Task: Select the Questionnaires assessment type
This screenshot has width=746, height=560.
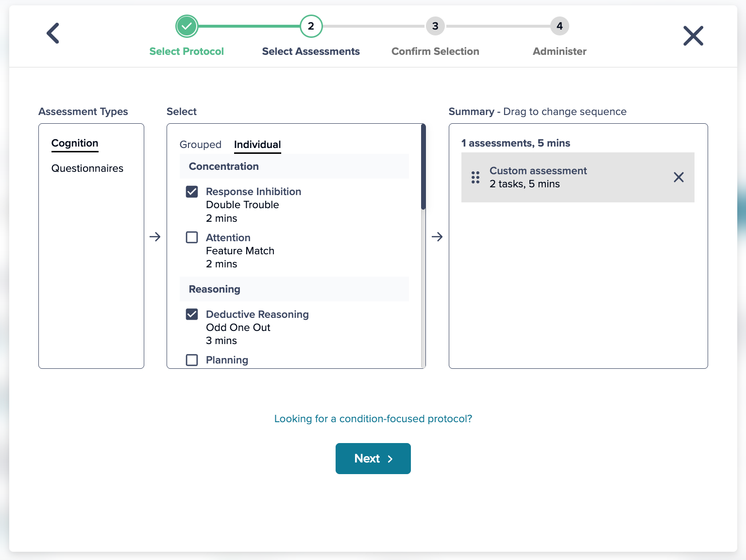Action: click(x=87, y=168)
